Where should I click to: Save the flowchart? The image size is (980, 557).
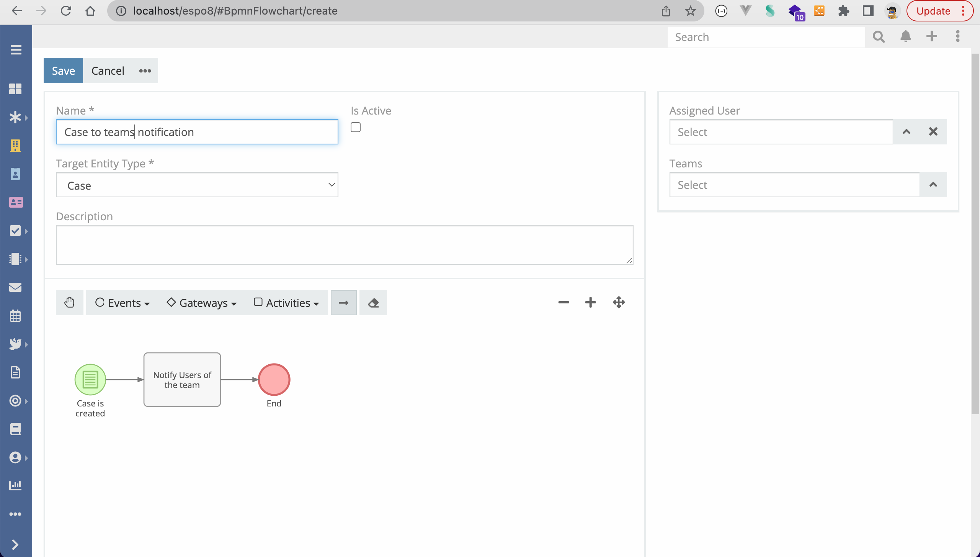(x=63, y=70)
